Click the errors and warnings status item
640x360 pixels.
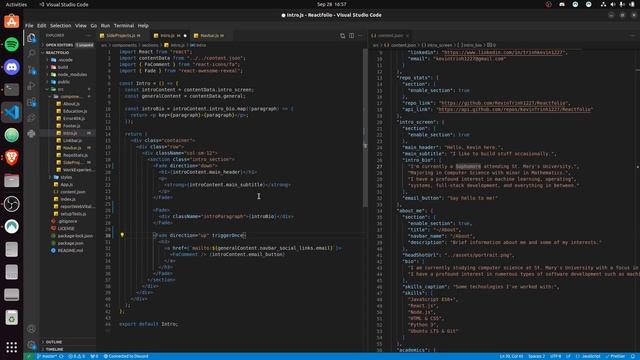click(x=77, y=356)
